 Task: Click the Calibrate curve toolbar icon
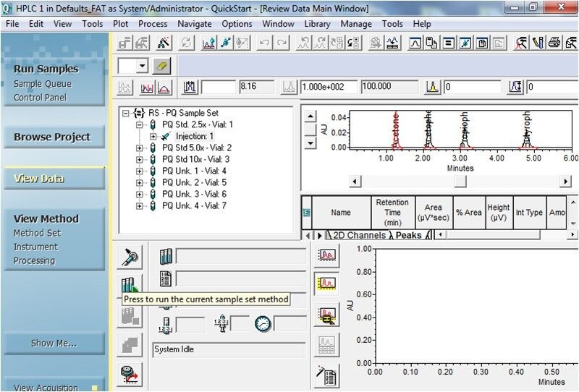pyautogui.click(x=226, y=43)
